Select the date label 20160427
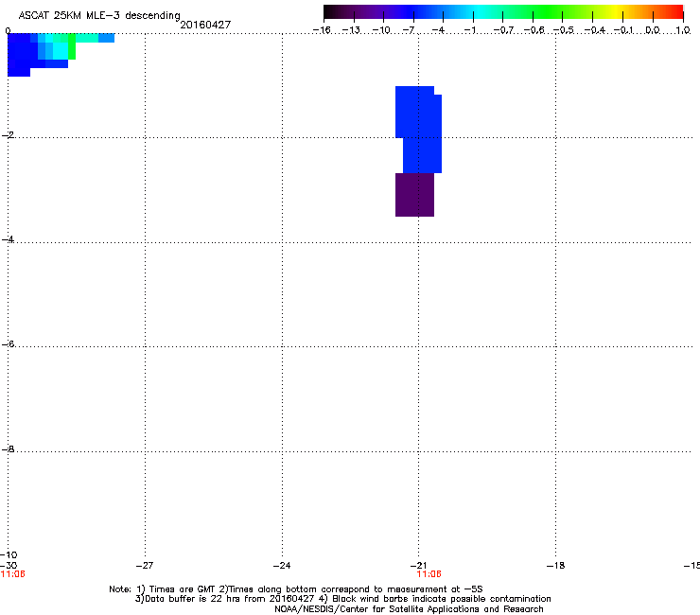The height and width of the screenshot is (615, 700). click(205, 25)
